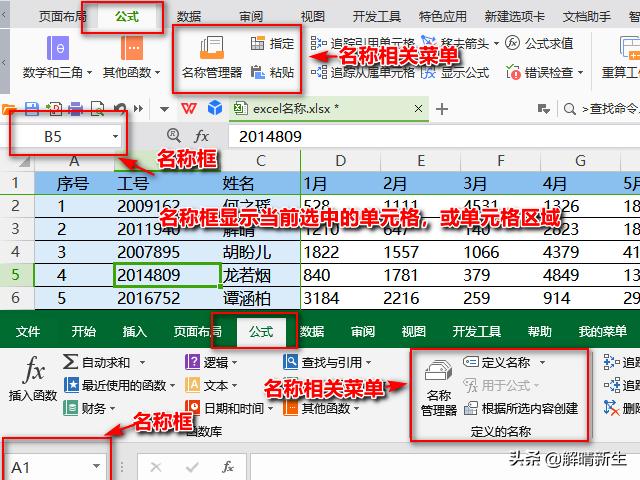Image resolution: width=640 pixels, height=480 pixels.
Task: Switch to WPS 开发工具 tab
Action: click(377, 17)
